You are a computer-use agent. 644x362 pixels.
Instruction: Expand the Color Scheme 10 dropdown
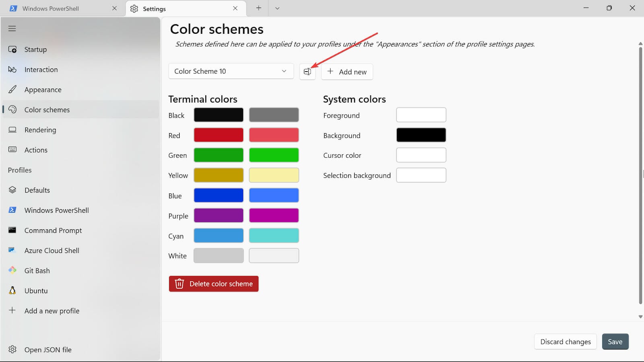231,71
